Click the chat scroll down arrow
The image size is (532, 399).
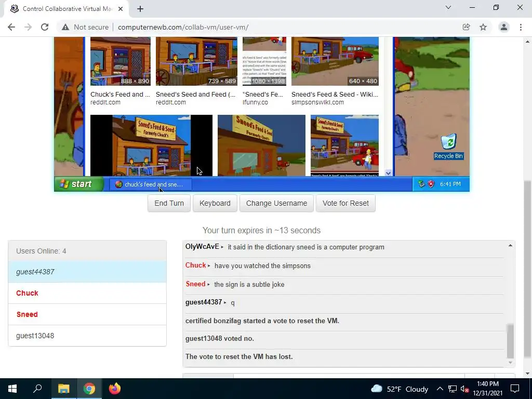pos(510,363)
